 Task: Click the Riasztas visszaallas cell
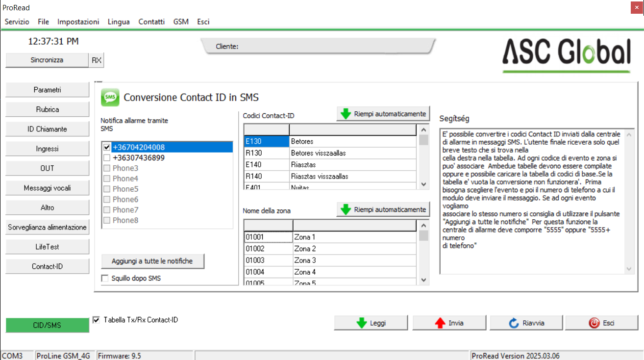tap(352, 176)
